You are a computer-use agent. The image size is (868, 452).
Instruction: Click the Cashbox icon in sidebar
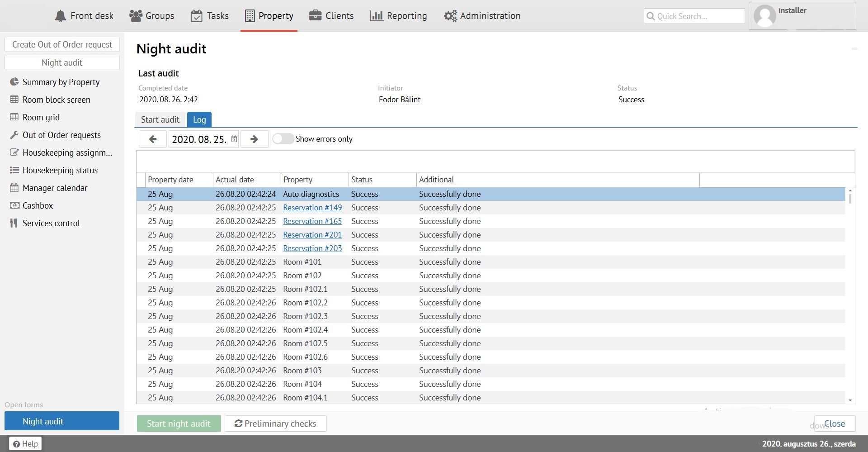14,205
